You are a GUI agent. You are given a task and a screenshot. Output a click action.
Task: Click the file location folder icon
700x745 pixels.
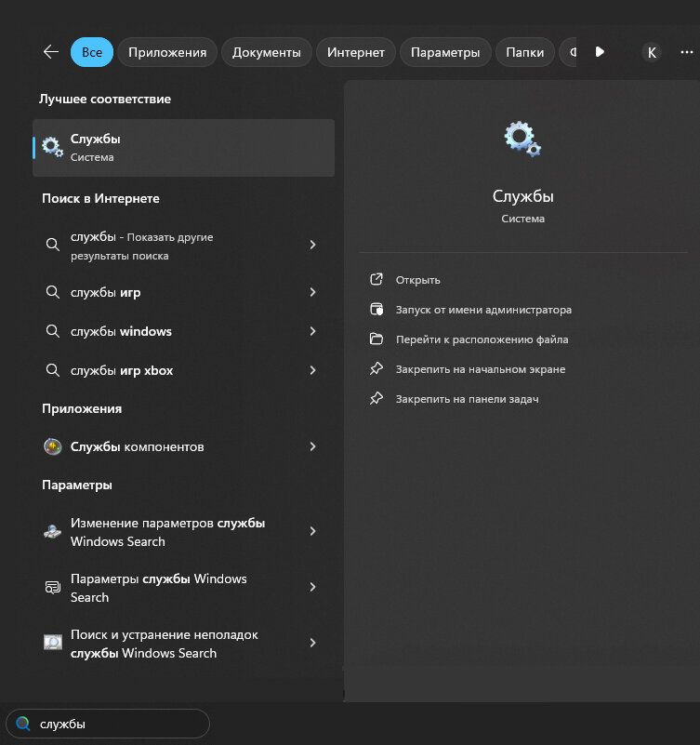tap(376, 339)
